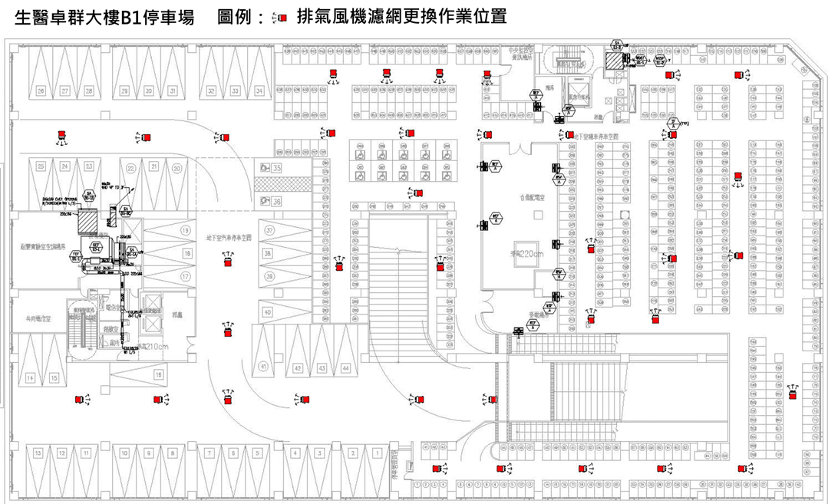Click the 排氣風機濾網更換作業位置 legend label
Viewport: 828px width, 504px height.
point(401,16)
